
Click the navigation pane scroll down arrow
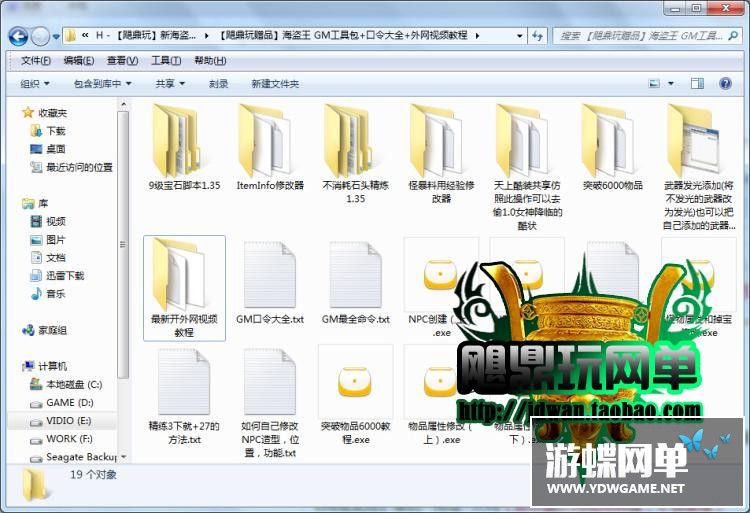(x=123, y=457)
